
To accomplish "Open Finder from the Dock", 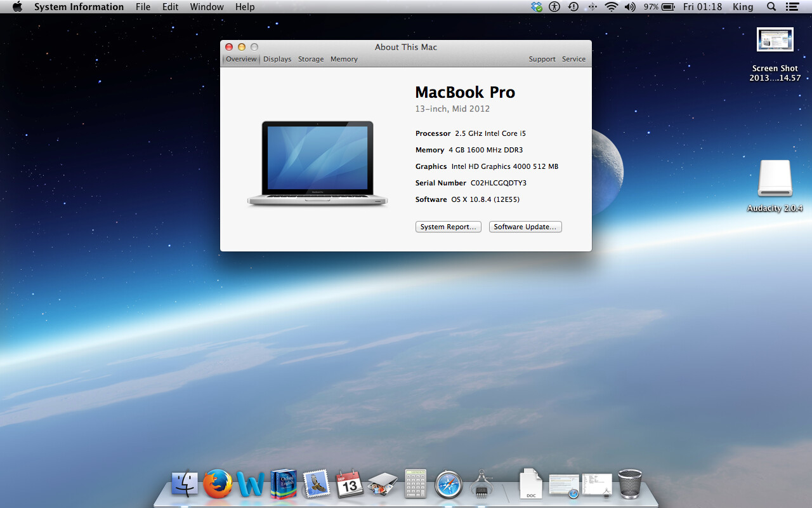I will 185,485.
